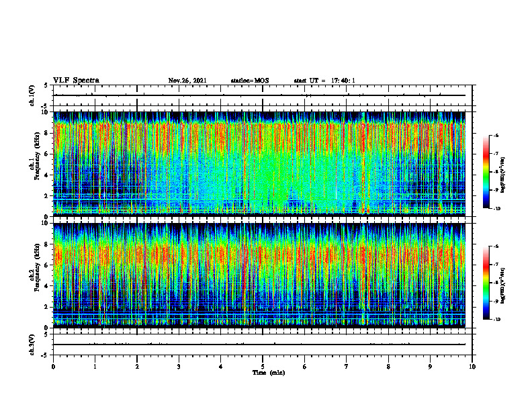
Task: Click the time axis tick label "9"
Action: click(x=430, y=367)
